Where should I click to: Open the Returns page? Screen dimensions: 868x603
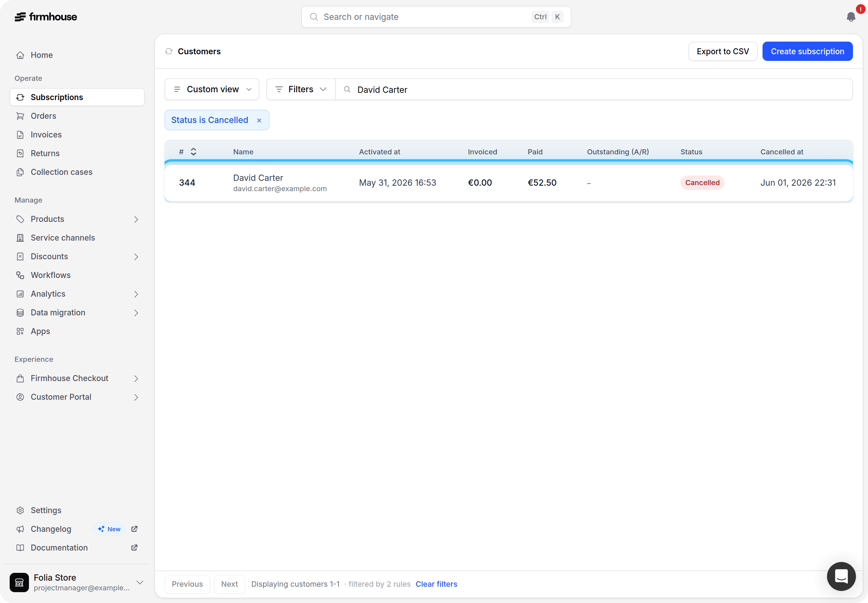click(77, 153)
